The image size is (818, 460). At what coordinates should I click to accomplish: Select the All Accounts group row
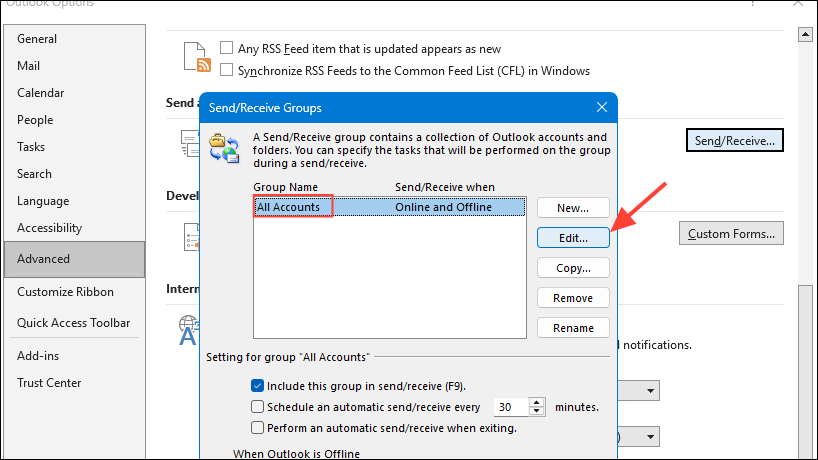390,207
